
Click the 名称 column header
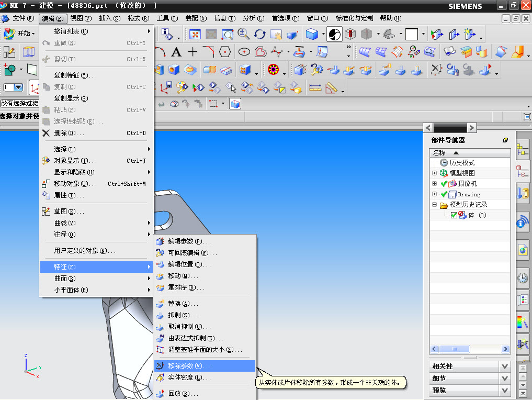(470, 153)
